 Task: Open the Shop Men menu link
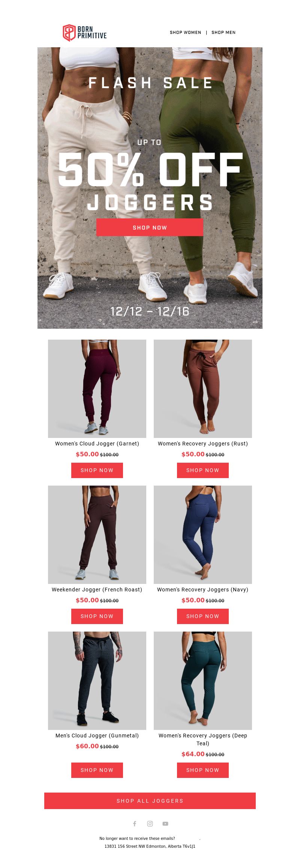[x=223, y=32]
